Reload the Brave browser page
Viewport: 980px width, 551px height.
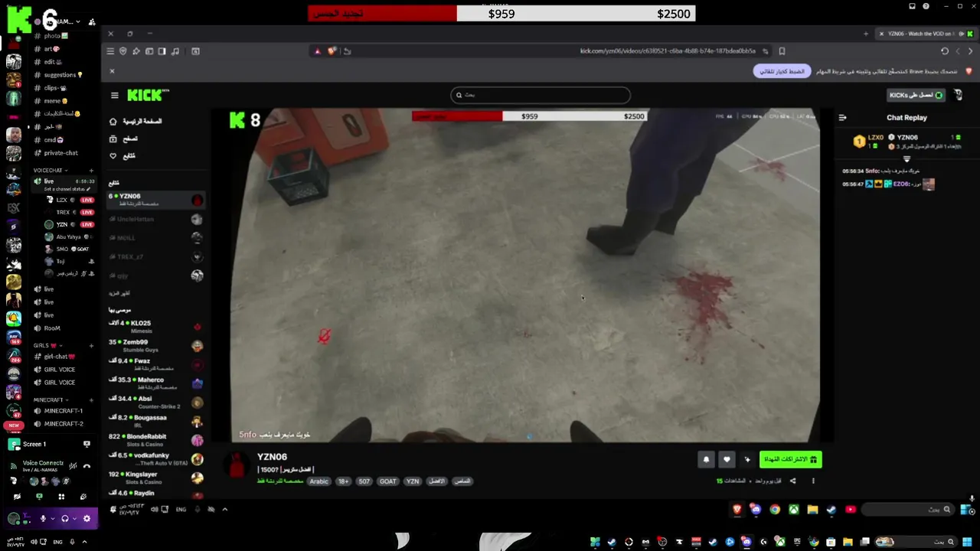[x=945, y=51]
